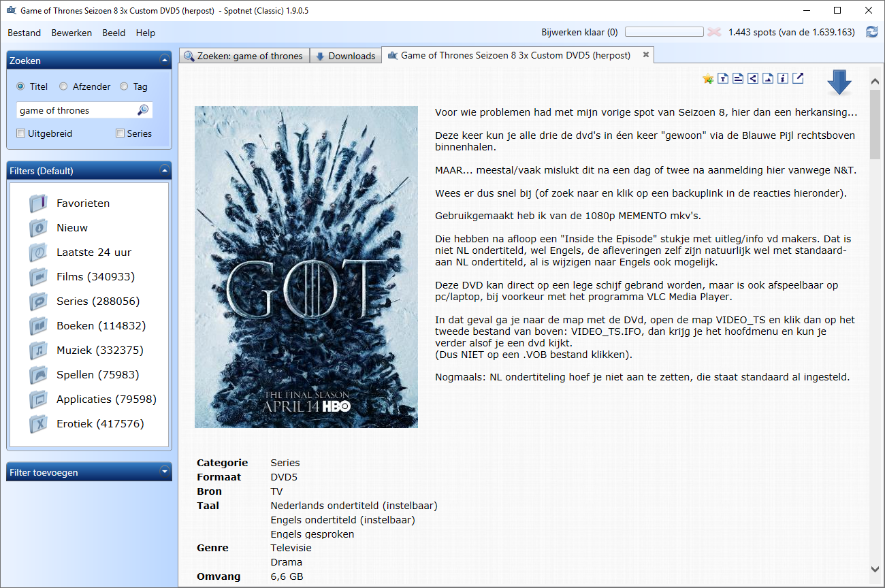
Task: Collapse the Filters (Default) panel
Action: click(x=164, y=171)
